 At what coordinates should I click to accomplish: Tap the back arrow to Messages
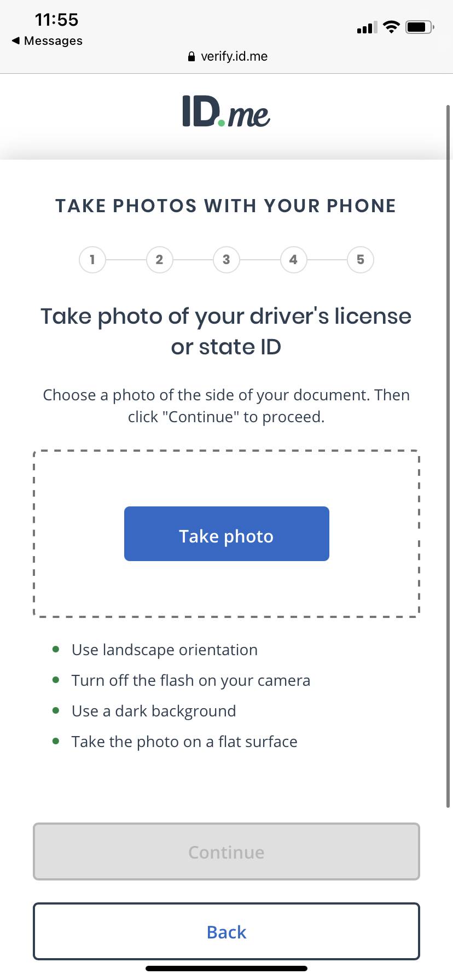[16, 40]
